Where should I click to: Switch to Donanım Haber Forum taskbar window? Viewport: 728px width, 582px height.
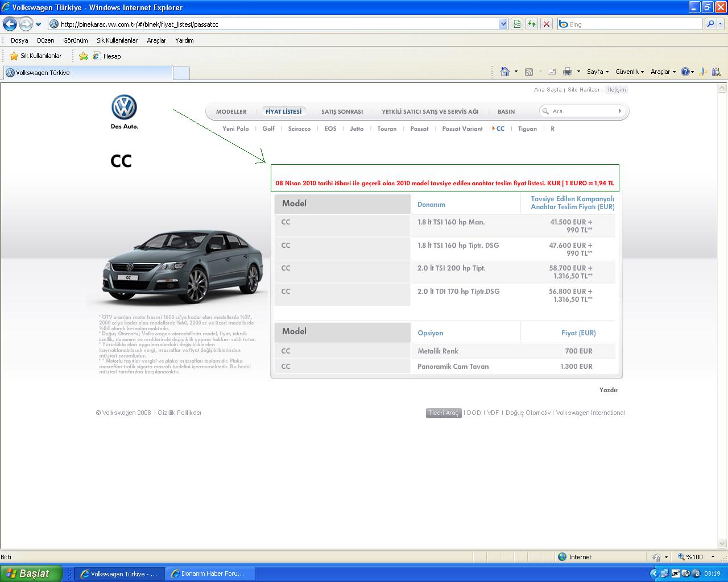[x=210, y=574]
